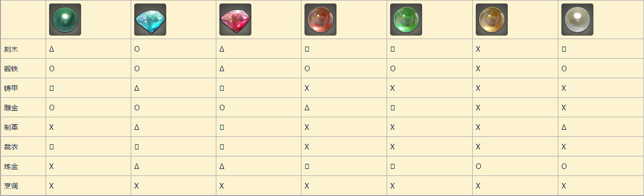Click the red orb icon
Image resolution: width=644 pixels, height=196 pixels.
click(320, 20)
